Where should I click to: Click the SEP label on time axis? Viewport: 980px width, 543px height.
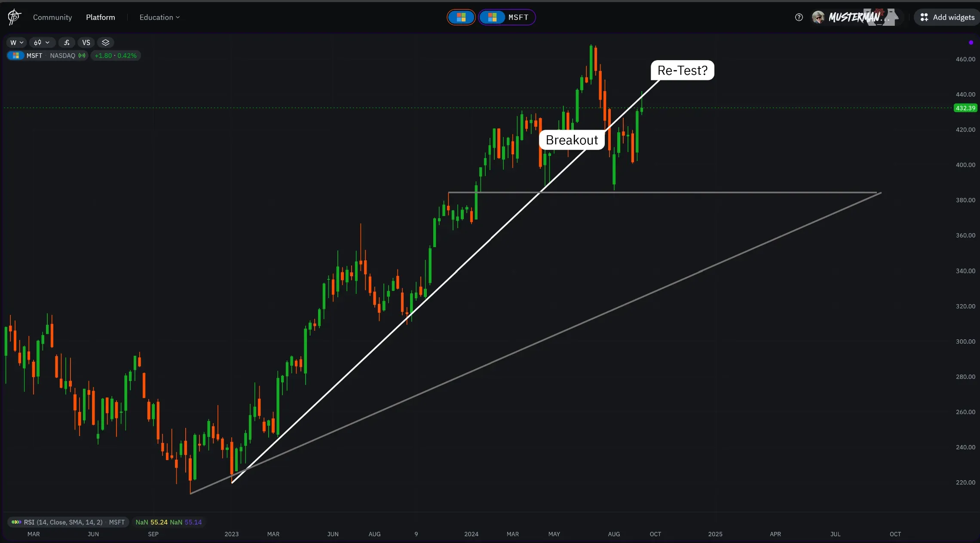click(x=153, y=534)
